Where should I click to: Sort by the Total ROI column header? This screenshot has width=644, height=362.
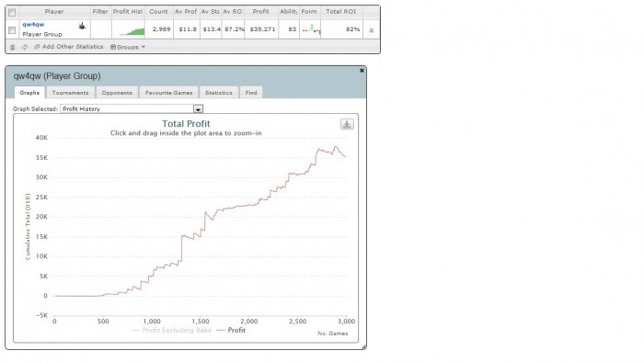coord(341,11)
